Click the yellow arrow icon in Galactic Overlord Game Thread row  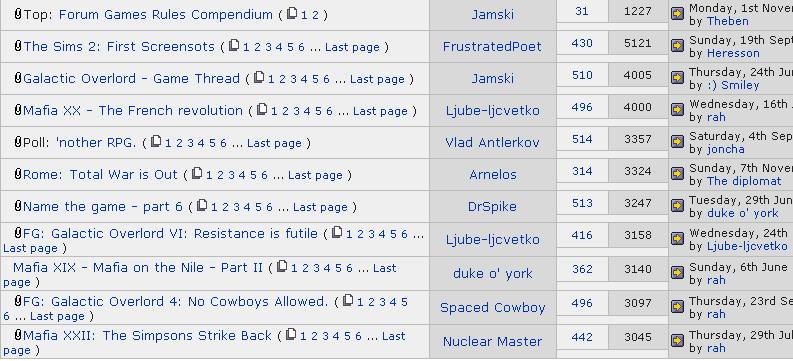pyautogui.click(x=677, y=78)
